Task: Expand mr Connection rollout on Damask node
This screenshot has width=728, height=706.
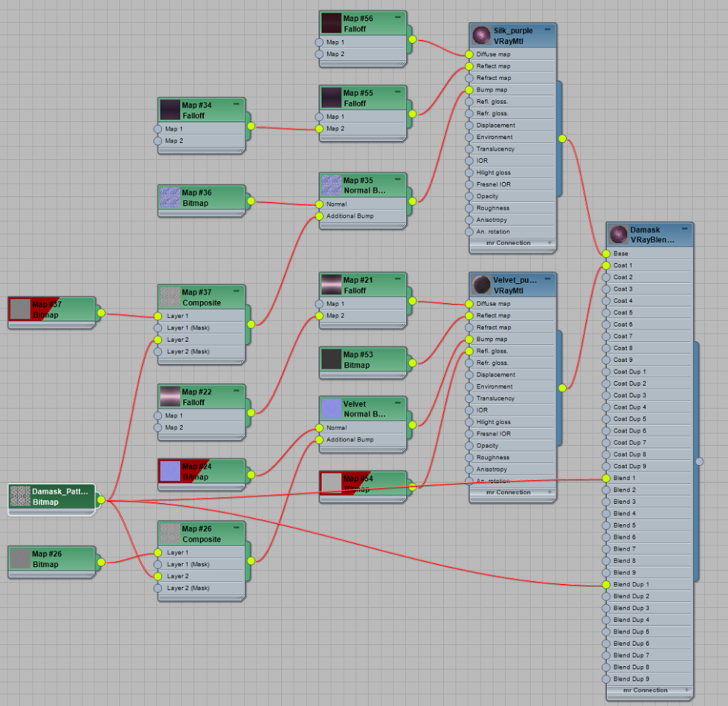Action: click(x=687, y=690)
